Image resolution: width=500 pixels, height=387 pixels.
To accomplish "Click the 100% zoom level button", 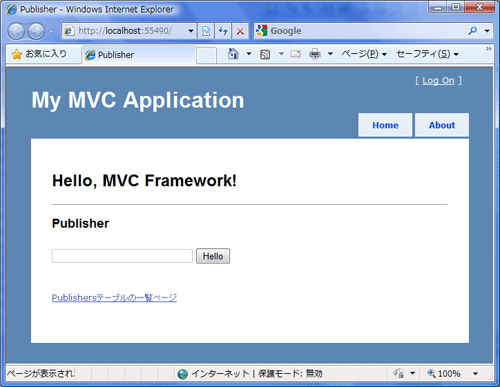I will click(444, 374).
